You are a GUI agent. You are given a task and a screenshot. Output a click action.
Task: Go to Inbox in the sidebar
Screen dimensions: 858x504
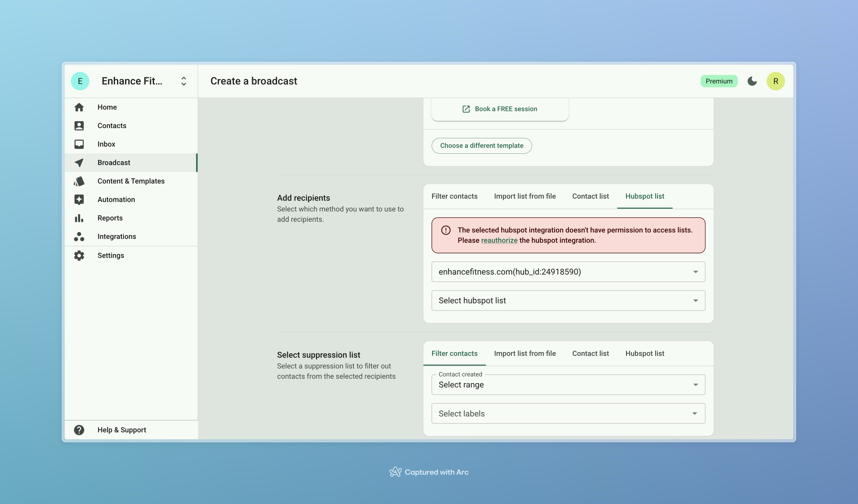(x=131, y=144)
